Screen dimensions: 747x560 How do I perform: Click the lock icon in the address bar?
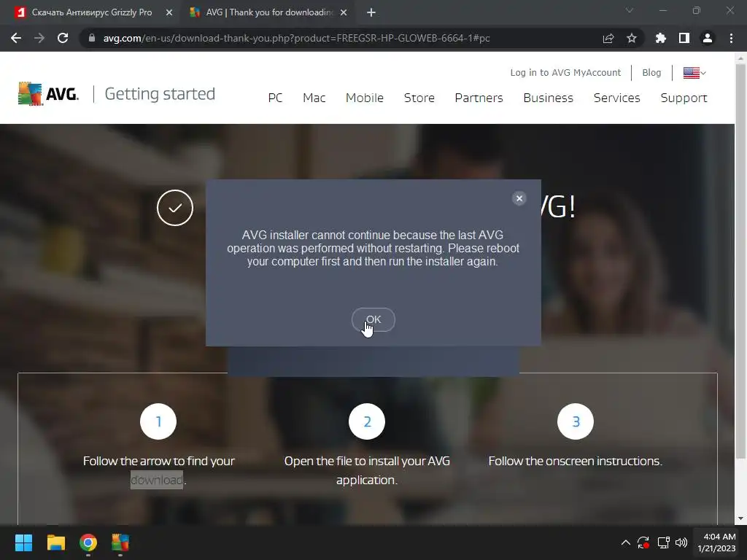[92, 38]
